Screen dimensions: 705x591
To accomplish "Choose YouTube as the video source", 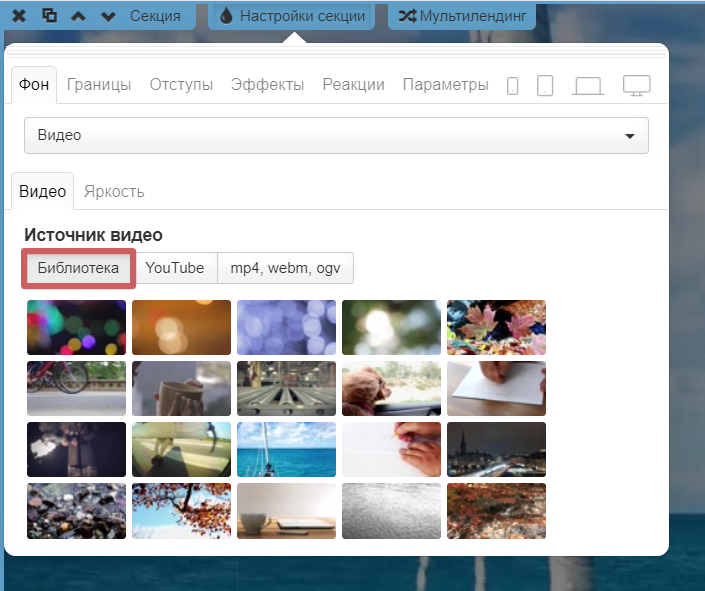I will (x=174, y=268).
